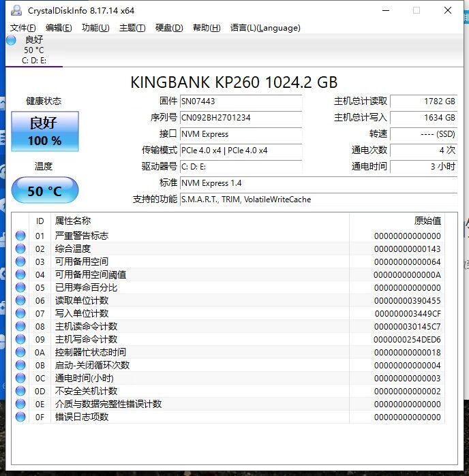Click the 温度 label above the temperature

[x=44, y=166]
